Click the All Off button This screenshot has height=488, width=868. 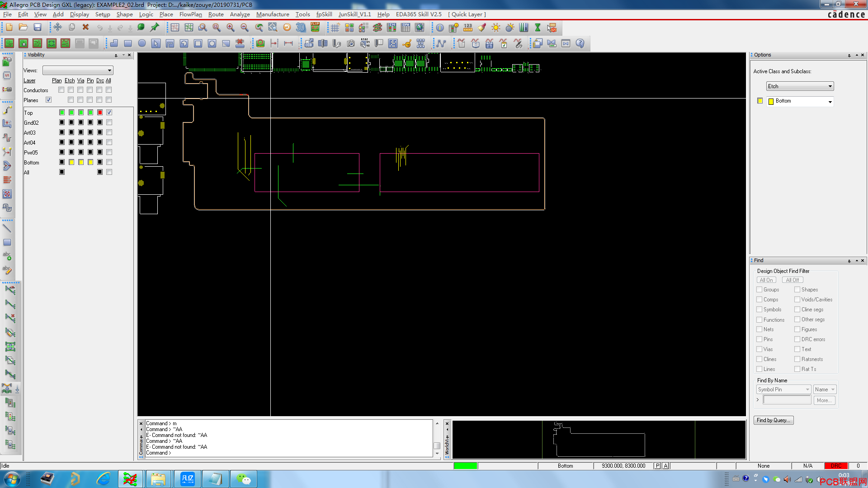coord(793,280)
